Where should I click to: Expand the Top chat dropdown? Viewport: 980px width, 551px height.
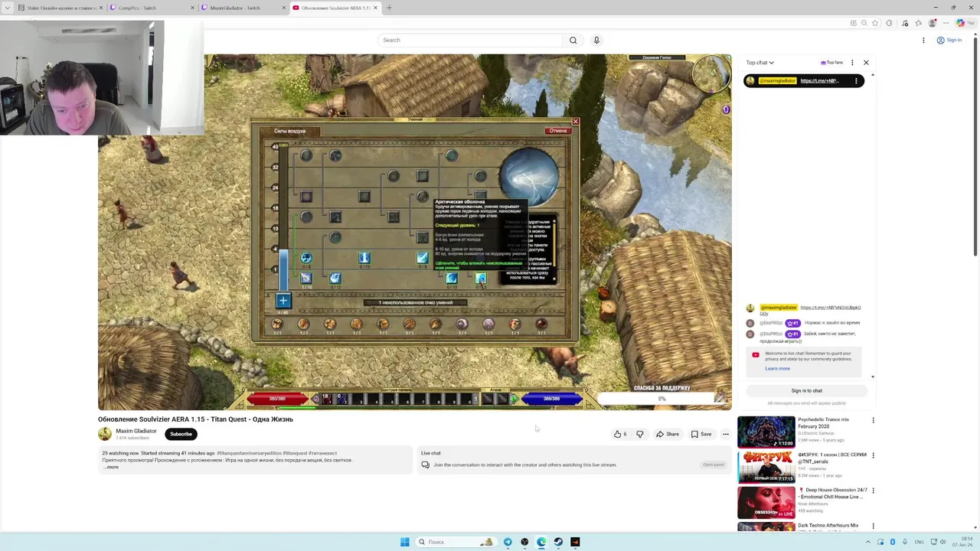[759, 63]
